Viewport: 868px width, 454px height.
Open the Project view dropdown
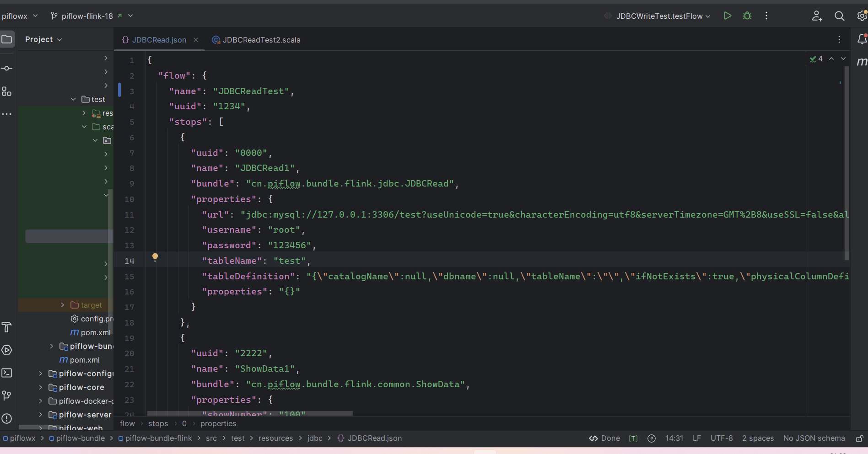pyautogui.click(x=43, y=39)
